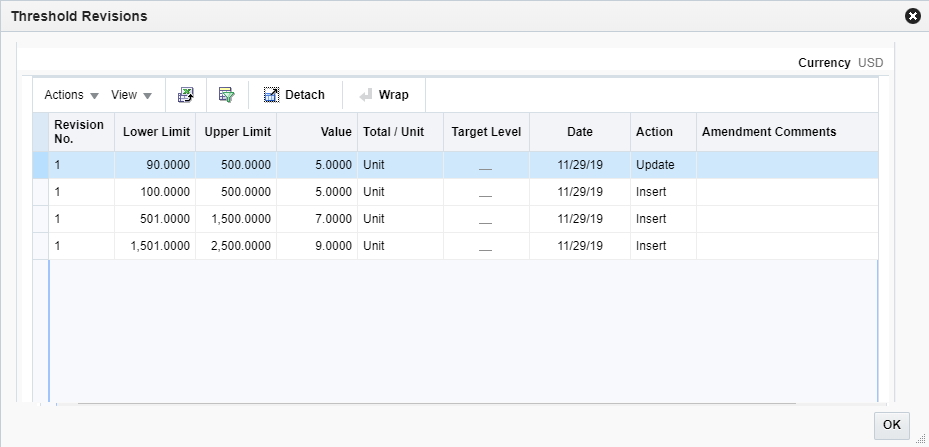Select the row with lower limit 1,501.0000
This screenshot has height=447, width=929.
(x=456, y=245)
